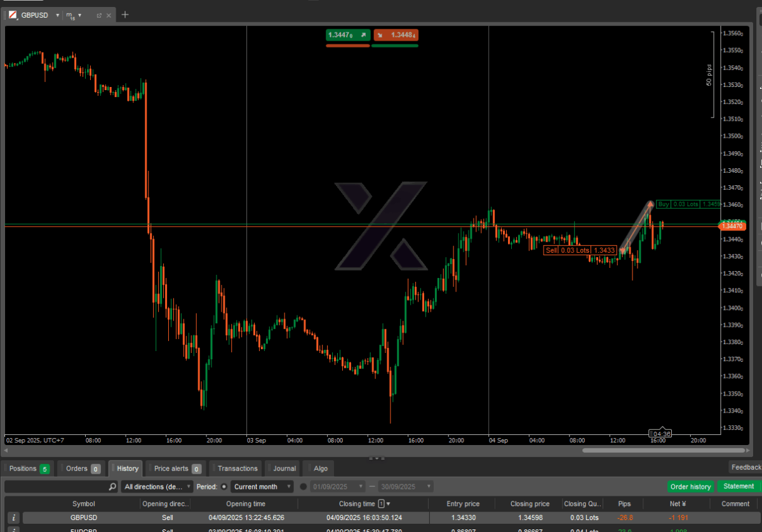This screenshot has width=762, height=532.
Task: Click the chart's horizontal scrollbar thumb
Action: tap(654, 450)
